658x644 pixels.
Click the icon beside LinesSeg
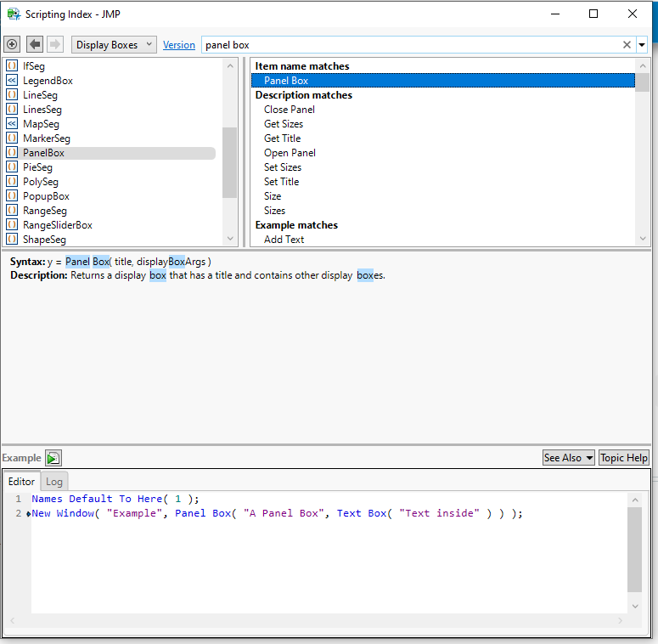pyautogui.click(x=12, y=109)
